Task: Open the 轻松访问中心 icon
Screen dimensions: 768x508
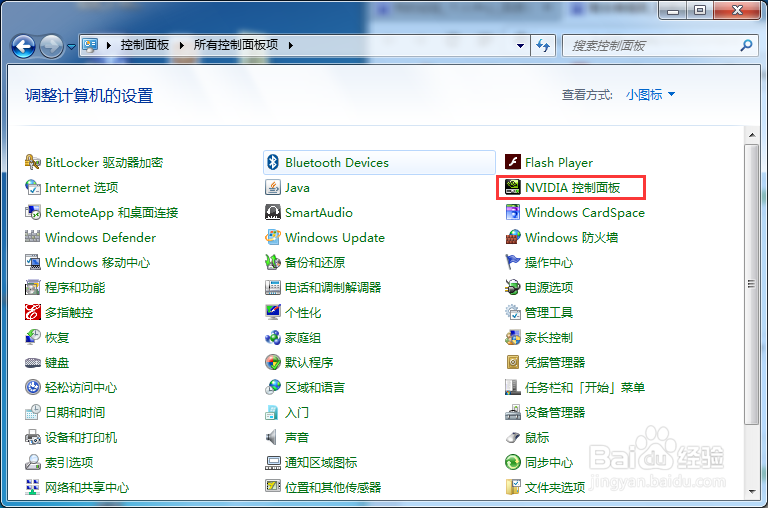Action: [x=32, y=387]
